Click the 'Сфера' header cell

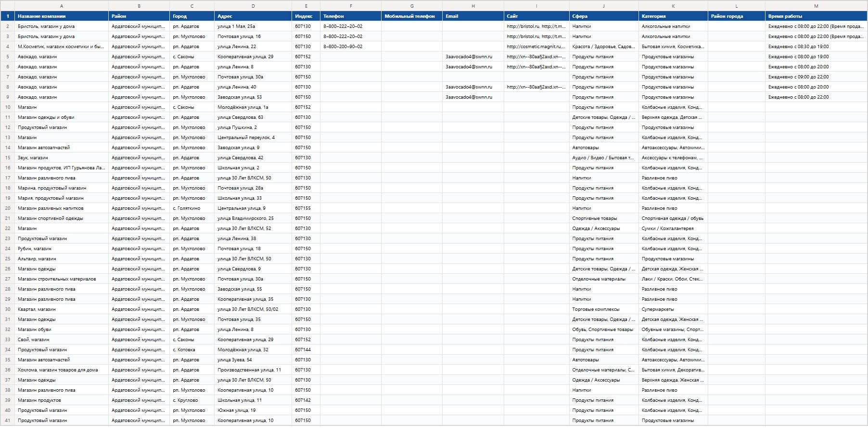coord(604,16)
